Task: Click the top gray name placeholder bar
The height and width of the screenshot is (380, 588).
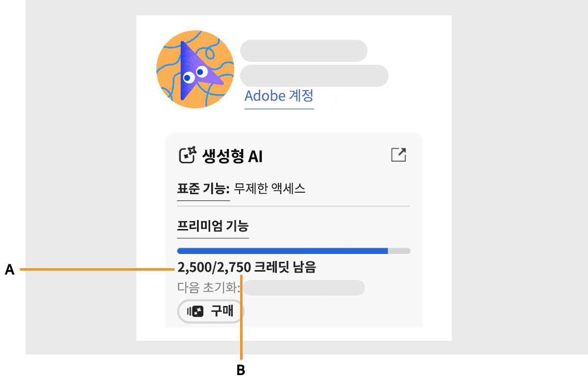Action: pos(303,50)
